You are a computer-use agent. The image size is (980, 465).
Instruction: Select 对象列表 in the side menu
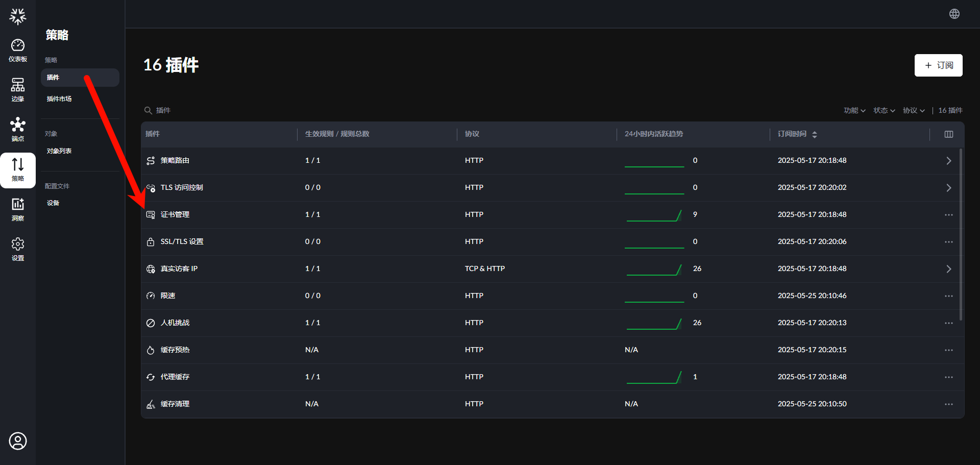(x=59, y=151)
